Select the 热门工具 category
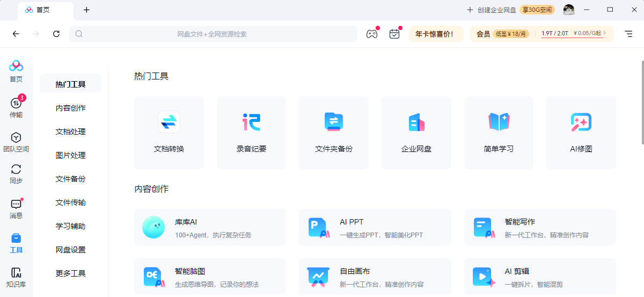The width and height of the screenshot is (644, 297). pos(71,84)
